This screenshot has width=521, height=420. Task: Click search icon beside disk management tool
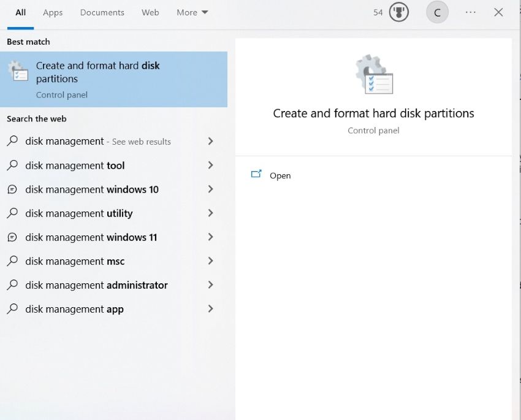(x=12, y=166)
